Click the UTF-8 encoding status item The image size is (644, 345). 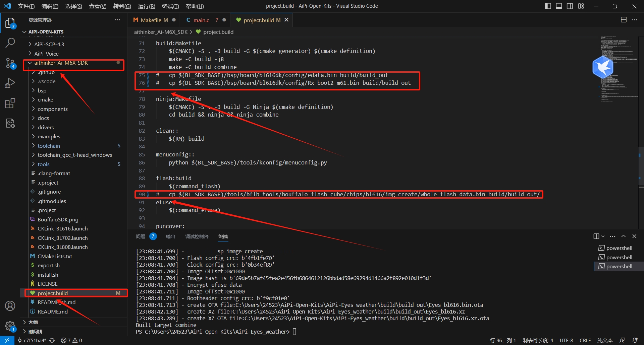point(566,340)
